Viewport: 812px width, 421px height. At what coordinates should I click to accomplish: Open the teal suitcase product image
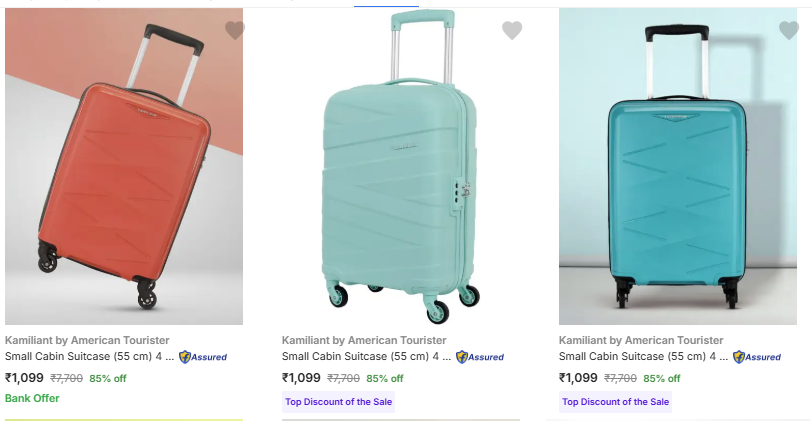pos(678,170)
